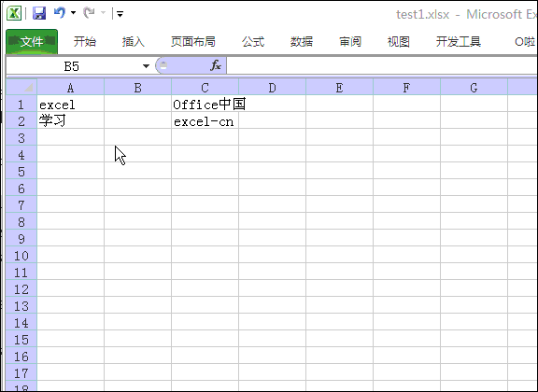Customize Quick Access Toolbar dropdown

point(120,14)
